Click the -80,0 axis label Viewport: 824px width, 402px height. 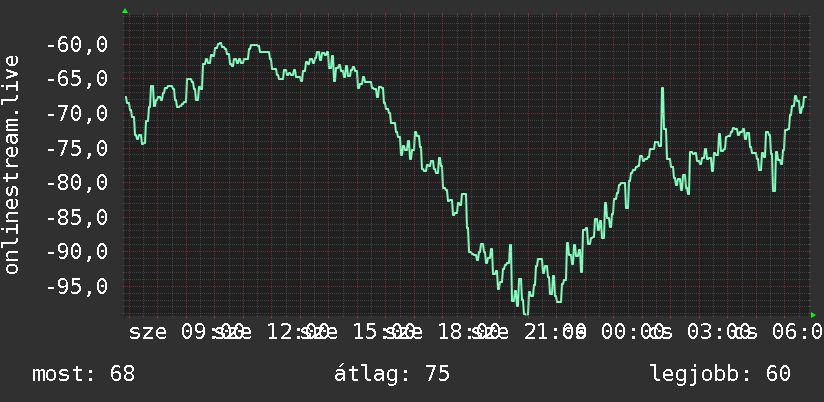(x=78, y=183)
